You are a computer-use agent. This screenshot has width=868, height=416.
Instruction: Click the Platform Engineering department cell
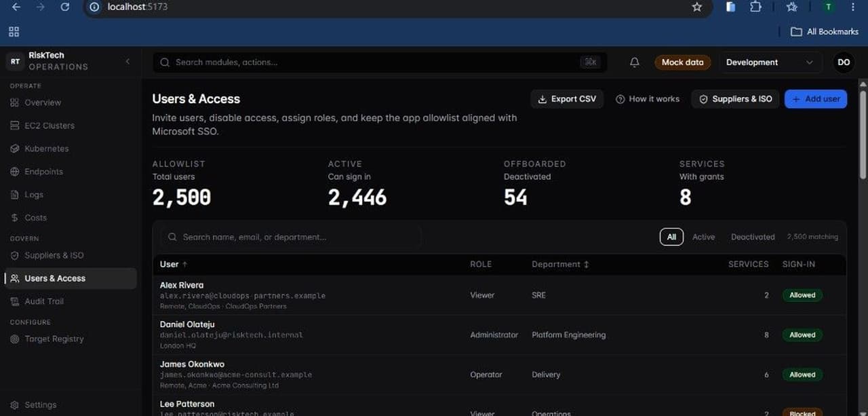pyautogui.click(x=568, y=335)
